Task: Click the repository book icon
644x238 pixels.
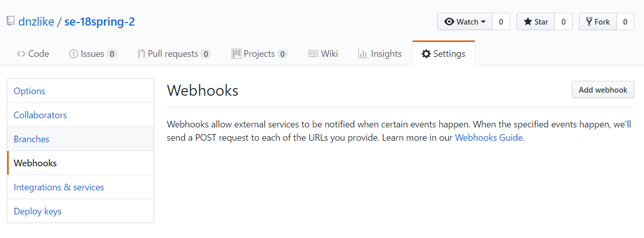Action: point(10,21)
